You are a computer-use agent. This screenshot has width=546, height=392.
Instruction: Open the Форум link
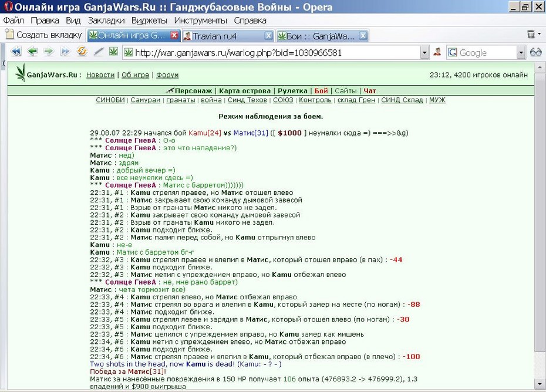point(167,75)
